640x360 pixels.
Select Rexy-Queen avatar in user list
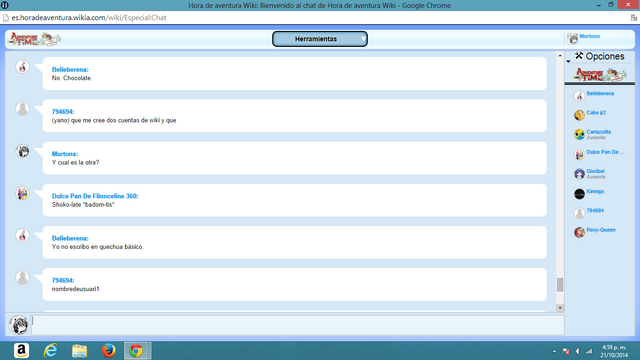coord(579,232)
